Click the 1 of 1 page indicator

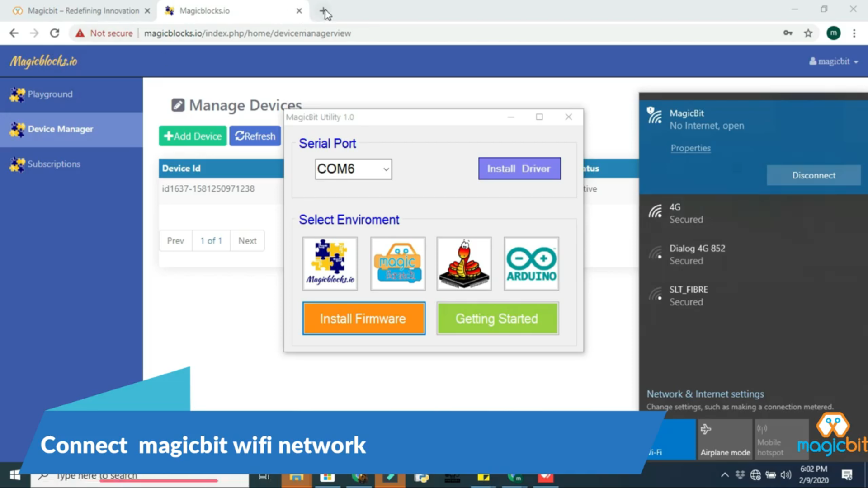pyautogui.click(x=211, y=241)
